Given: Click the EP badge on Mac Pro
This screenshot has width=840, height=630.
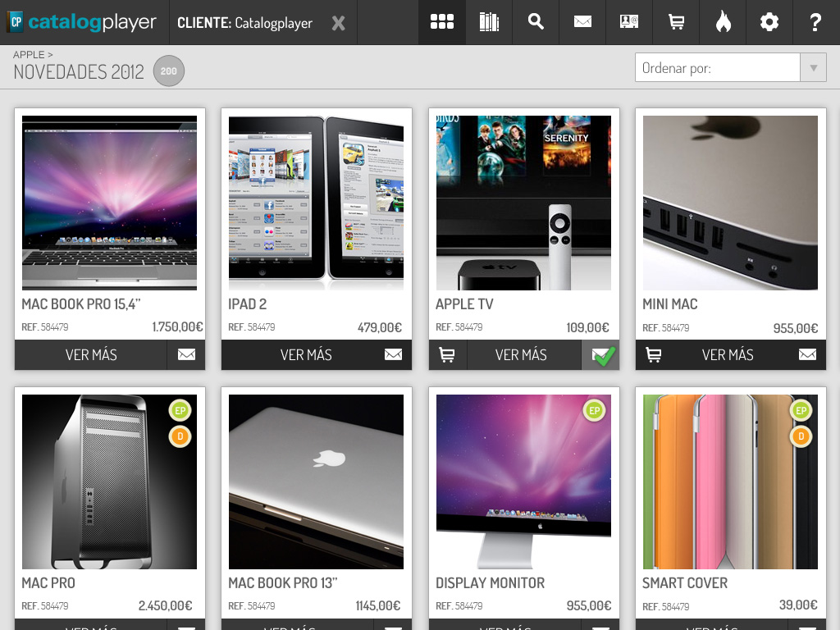Looking at the screenshot, I should [x=180, y=411].
